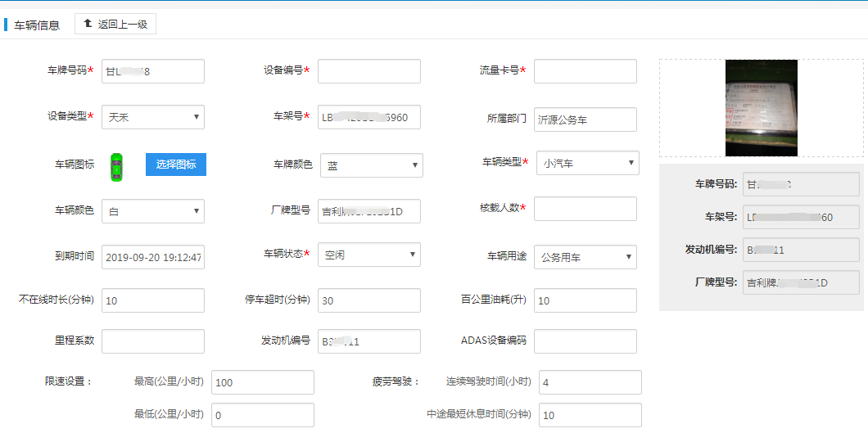Click the 设备编号 input field
This screenshot has width=868, height=433.
coord(368,71)
